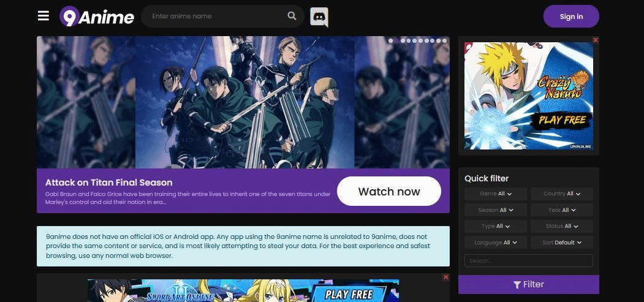The image size is (644, 302).
Task: Sign in to your account
Action: (x=571, y=17)
